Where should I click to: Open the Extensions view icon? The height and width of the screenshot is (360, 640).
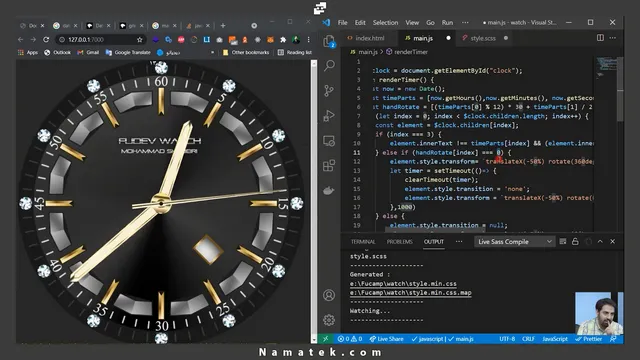[x=329, y=166]
